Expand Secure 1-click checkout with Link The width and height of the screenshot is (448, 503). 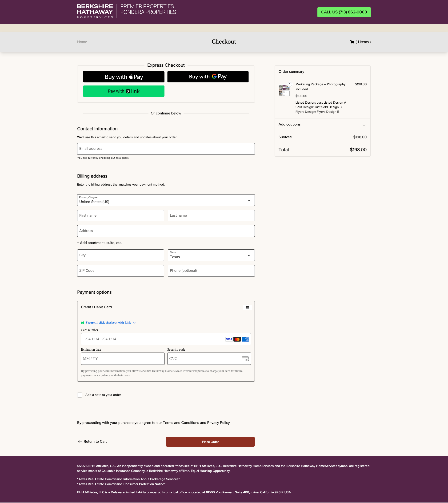point(134,323)
